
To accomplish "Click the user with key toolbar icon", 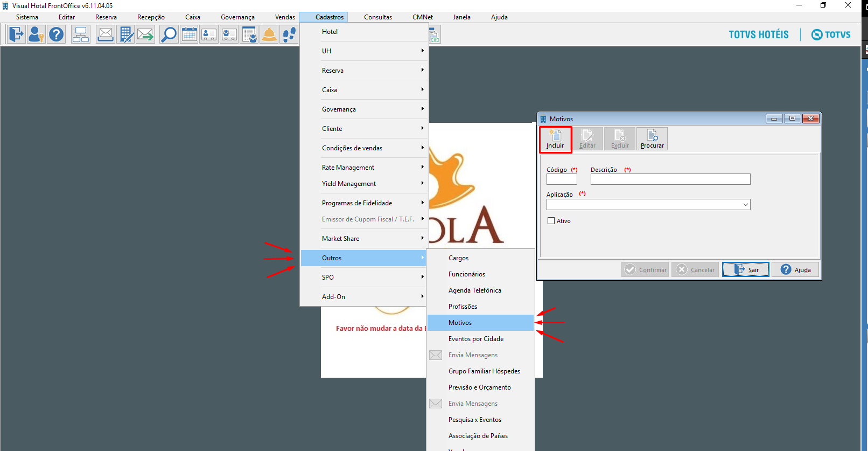I will point(36,34).
